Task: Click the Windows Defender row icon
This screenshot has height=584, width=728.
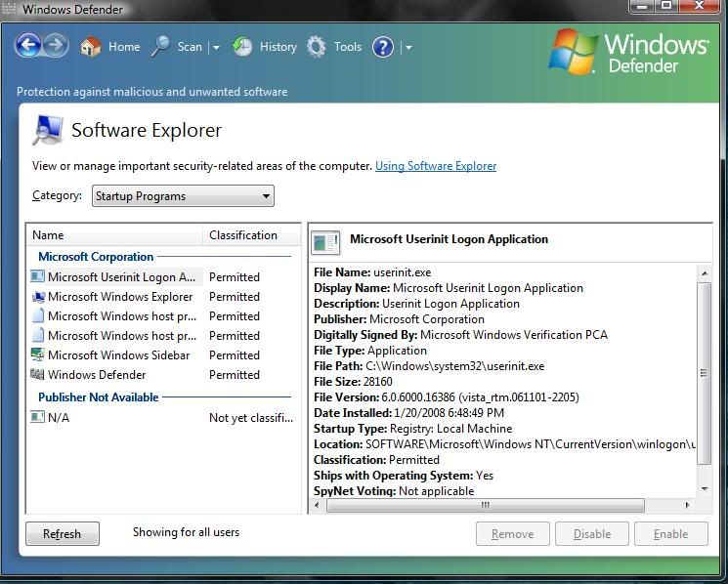Action: (x=37, y=374)
